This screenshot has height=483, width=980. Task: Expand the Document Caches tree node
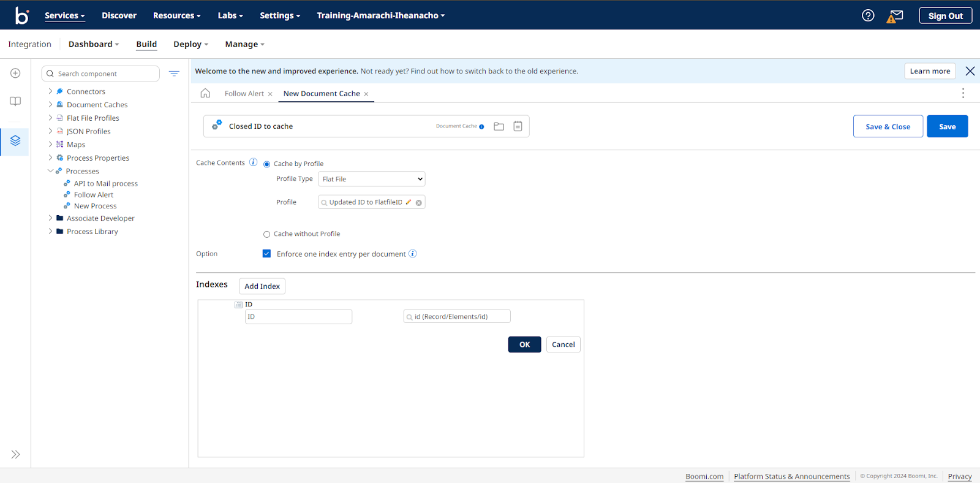coord(50,105)
